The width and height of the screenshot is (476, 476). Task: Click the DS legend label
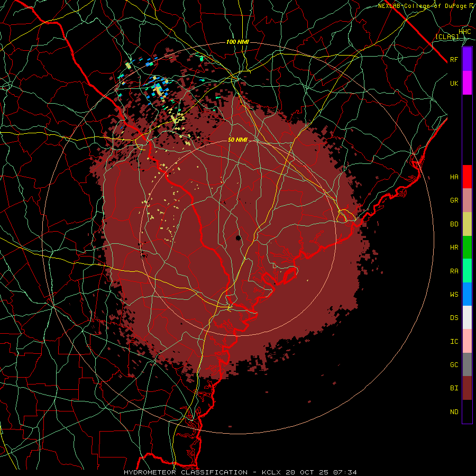(x=454, y=318)
